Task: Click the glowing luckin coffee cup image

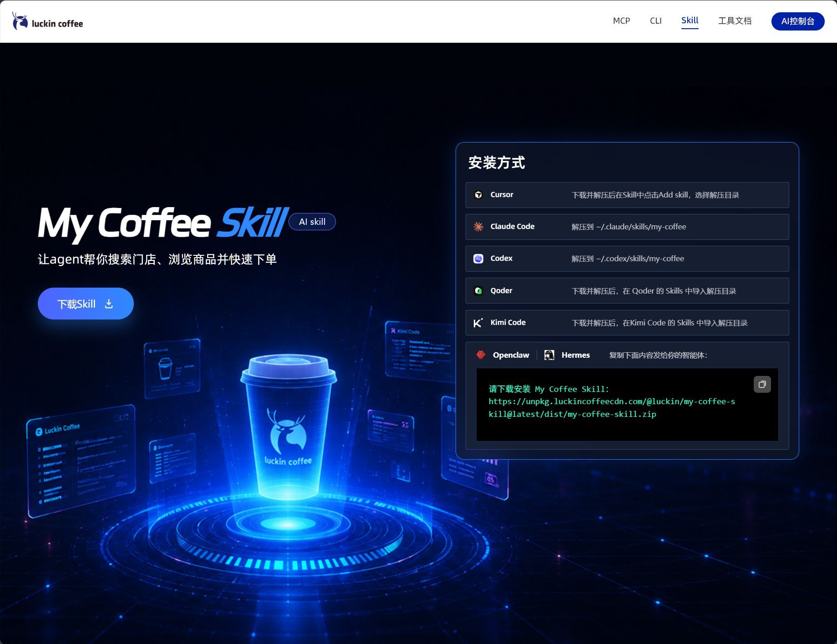Action: pyautogui.click(x=289, y=426)
